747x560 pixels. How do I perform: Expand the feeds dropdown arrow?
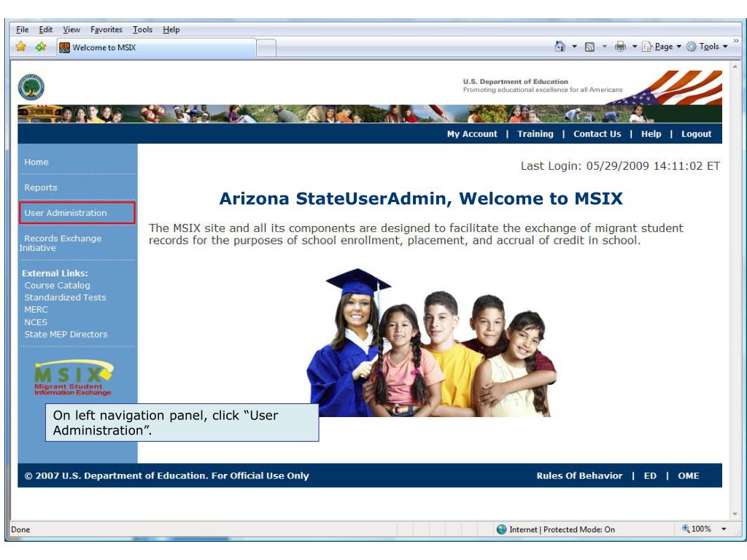(604, 47)
